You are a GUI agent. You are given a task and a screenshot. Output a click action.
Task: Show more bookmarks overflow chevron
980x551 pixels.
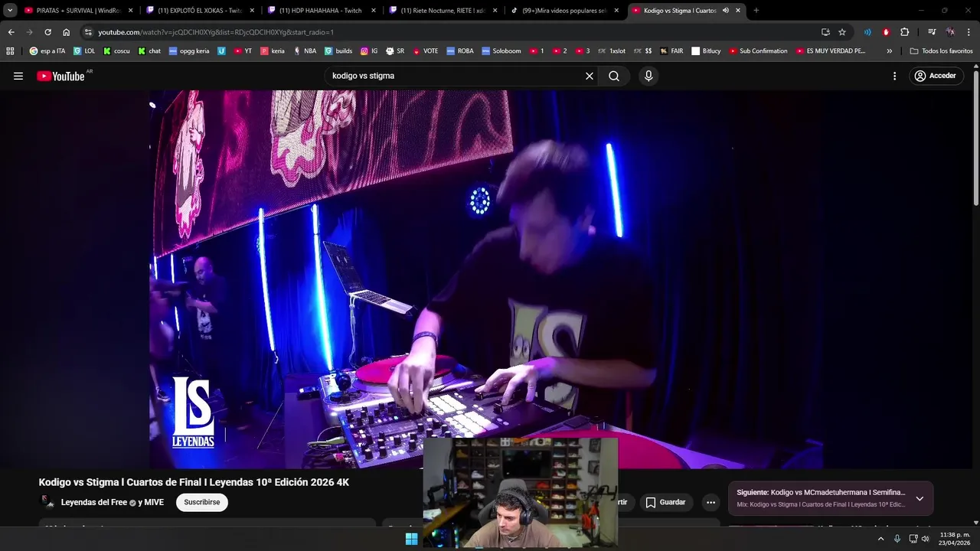889,51
